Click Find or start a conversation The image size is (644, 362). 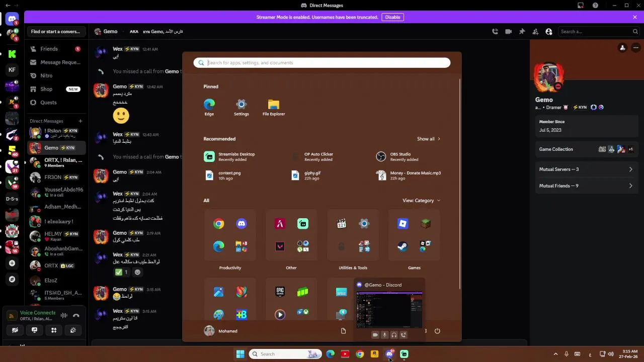55,31
